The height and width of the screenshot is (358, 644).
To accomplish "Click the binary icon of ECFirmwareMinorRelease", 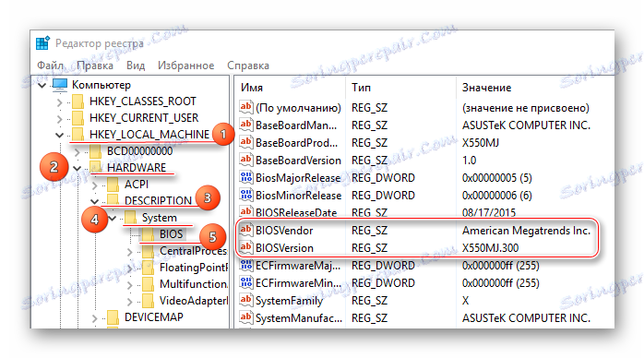I will (x=246, y=283).
